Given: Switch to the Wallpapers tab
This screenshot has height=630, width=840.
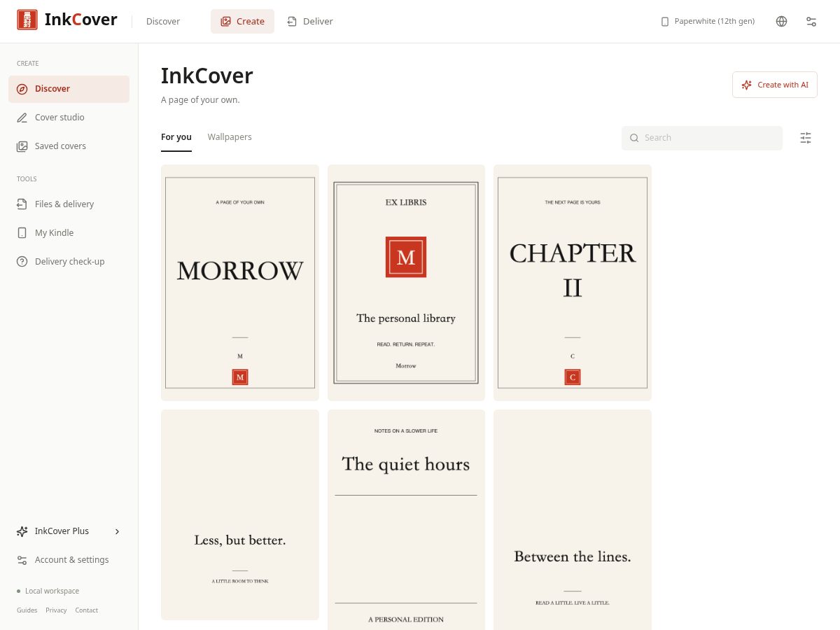Looking at the screenshot, I should tap(230, 137).
